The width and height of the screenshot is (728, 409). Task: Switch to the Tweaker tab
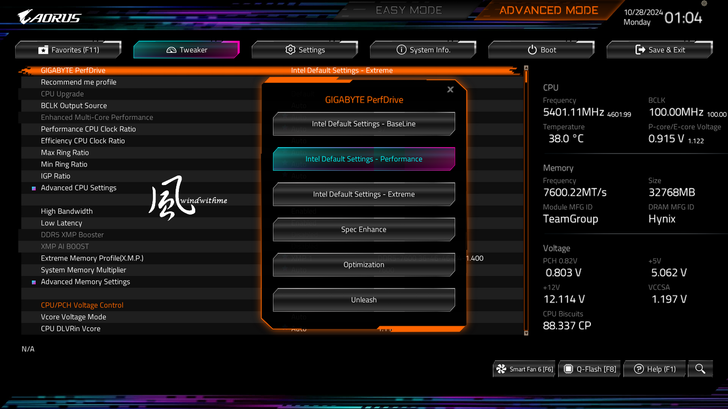[187, 50]
